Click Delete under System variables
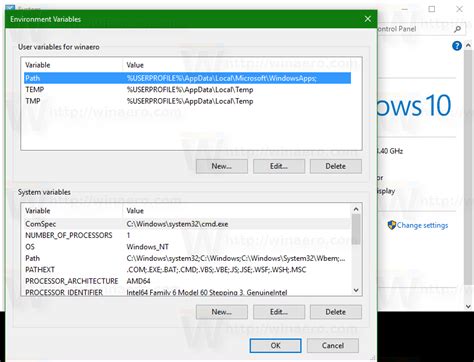The image size is (474, 362). [336, 312]
